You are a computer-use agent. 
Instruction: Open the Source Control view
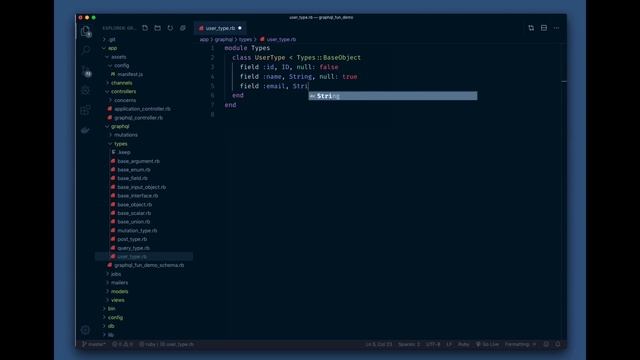pos(86,71)
